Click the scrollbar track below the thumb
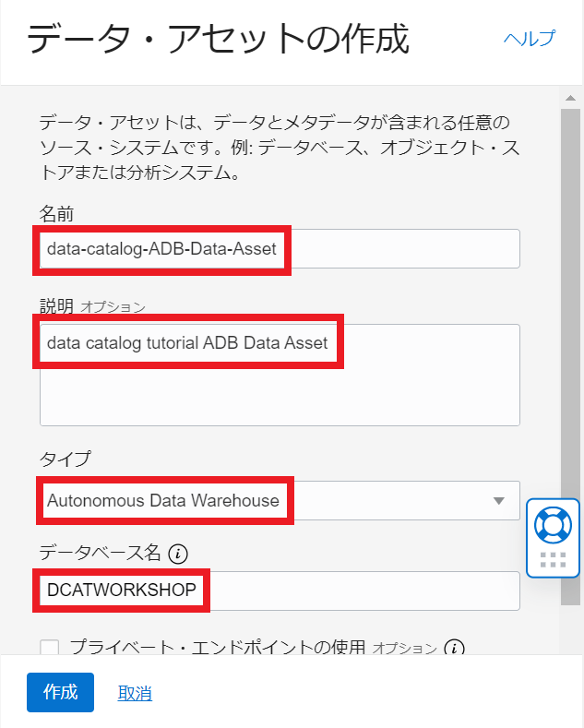The width and height of the screenshot is (584, 728). (571, 627)
